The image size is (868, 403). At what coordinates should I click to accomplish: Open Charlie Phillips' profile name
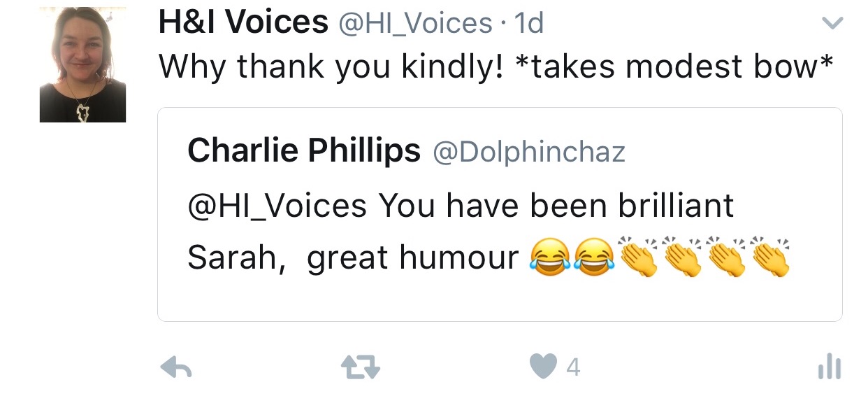pyautogui.click(x=304, y=150)
